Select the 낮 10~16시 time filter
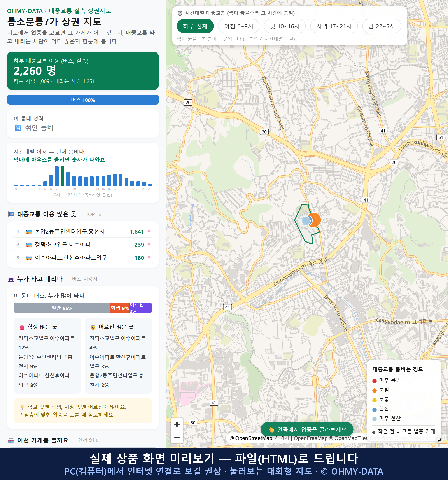The image size is (448, 480). [x=285, y=26]
